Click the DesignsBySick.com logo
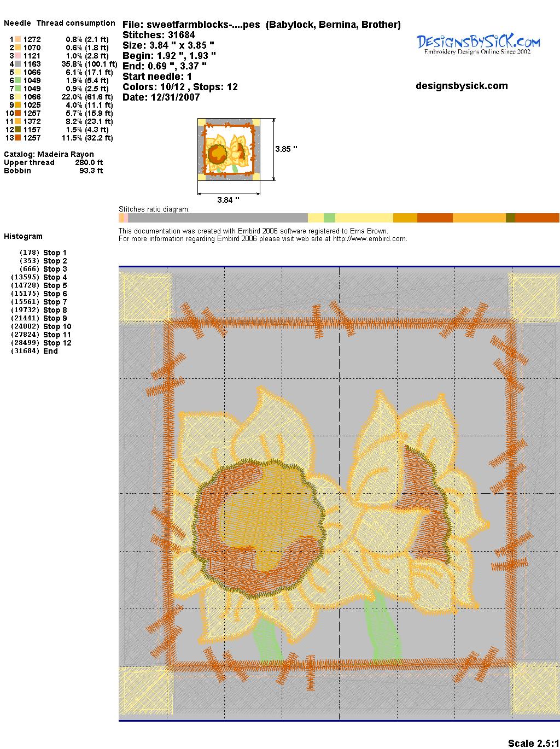The width and height of the screenshot is (560, 749). coord(478,44)
